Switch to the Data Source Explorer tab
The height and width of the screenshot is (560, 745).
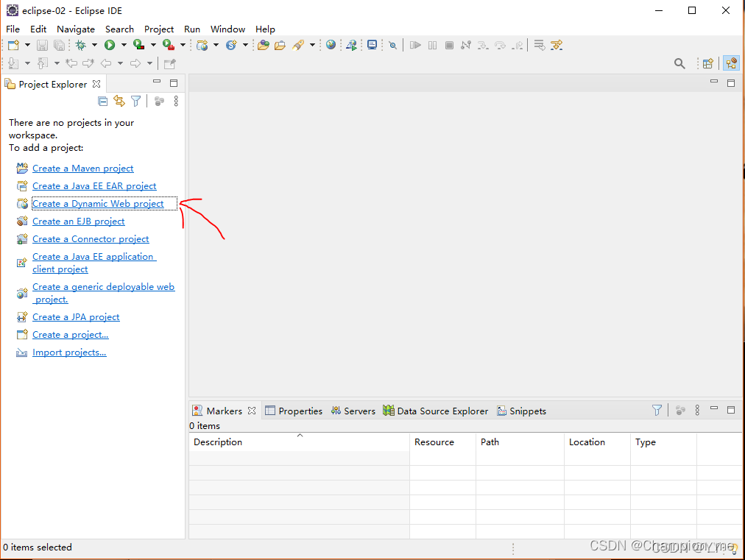click(x=436, y=411)
